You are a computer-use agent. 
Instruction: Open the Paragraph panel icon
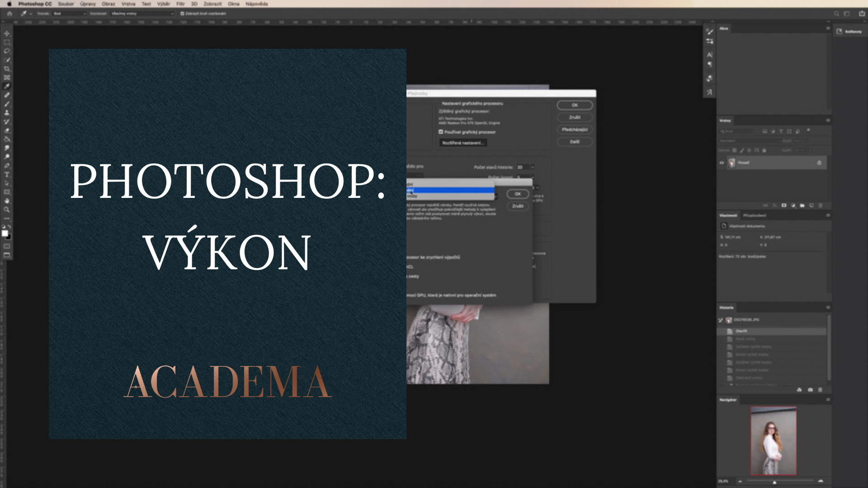pos(710,64)
